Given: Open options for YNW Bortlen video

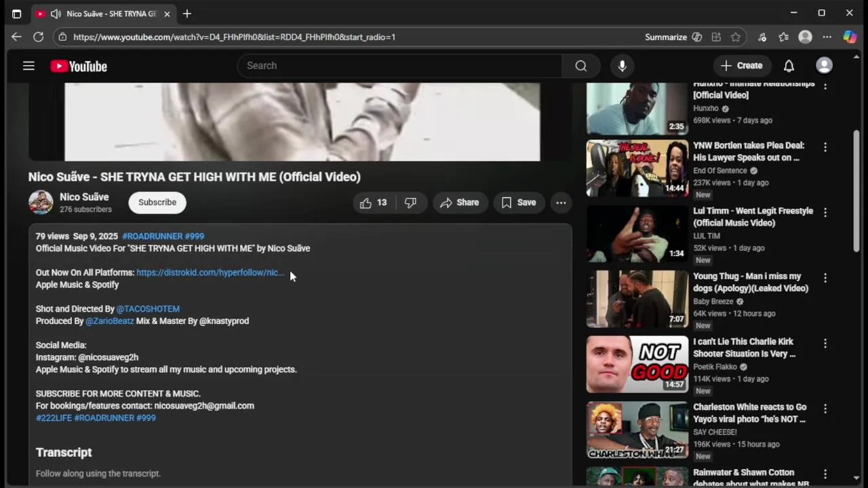Looking at the screenshot, I should click(x=825, y=147).
